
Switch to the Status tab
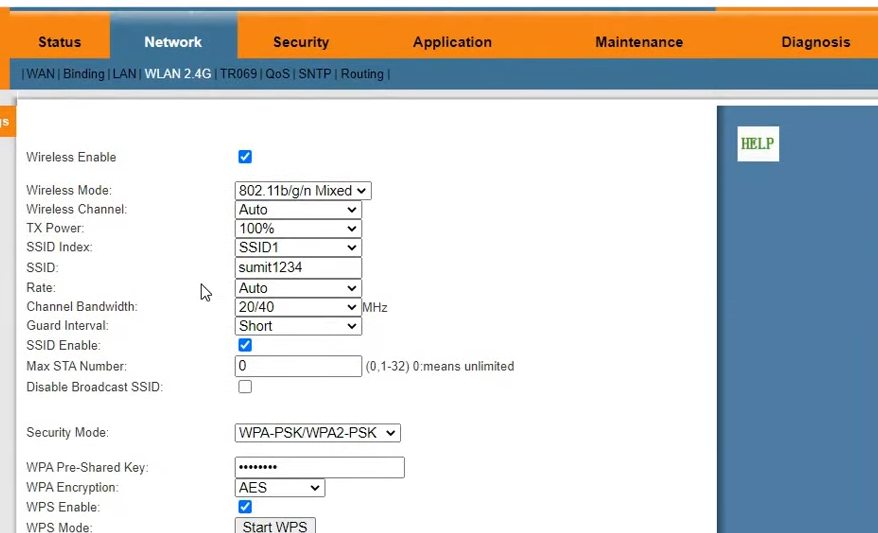point(59,42)
